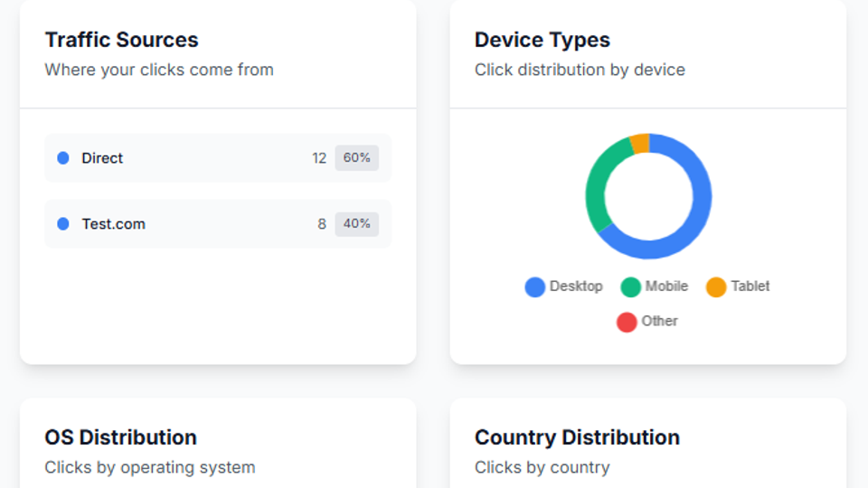Image resolution: width=868 pixels, height=488 pixels.
Task: Click the 60% badge in the Direct row
Action: pos(357,158)
